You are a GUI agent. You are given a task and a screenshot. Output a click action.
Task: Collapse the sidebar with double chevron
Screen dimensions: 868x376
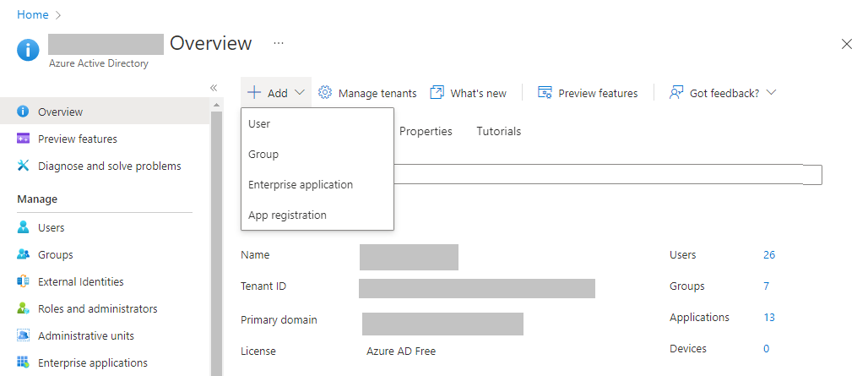click(214, 88)
